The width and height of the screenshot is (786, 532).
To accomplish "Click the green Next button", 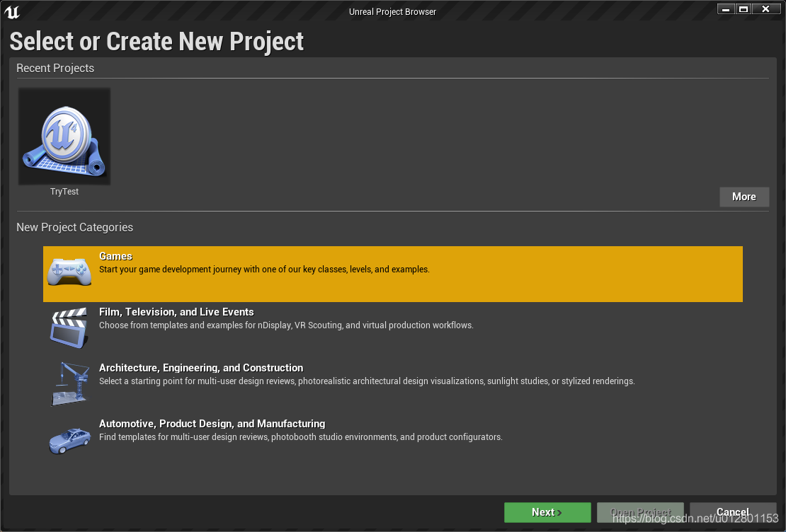I will [547, 512].
